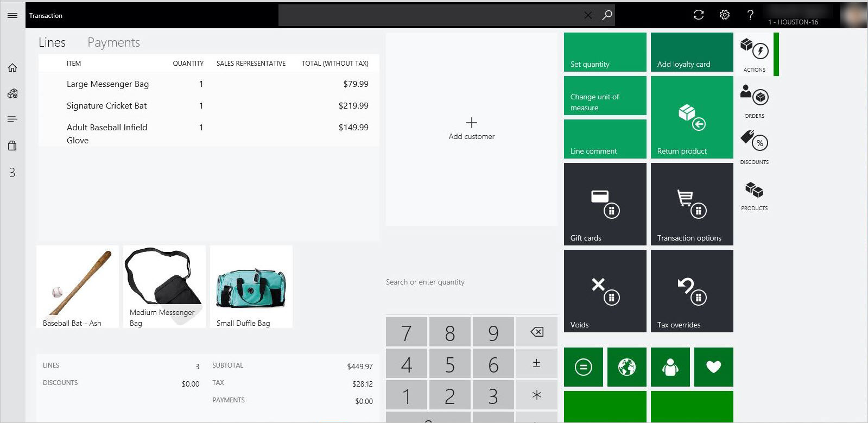
Task: Click the help question mark icon
Action: click(750, 15)
